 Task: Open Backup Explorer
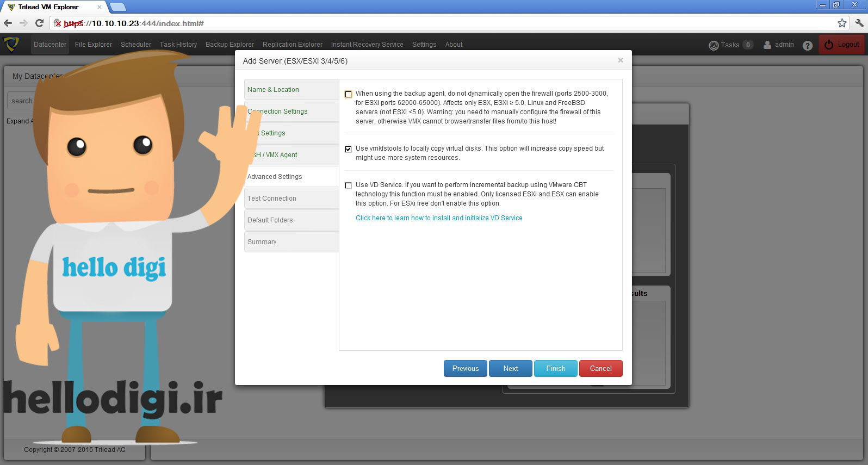pos(230,45)
